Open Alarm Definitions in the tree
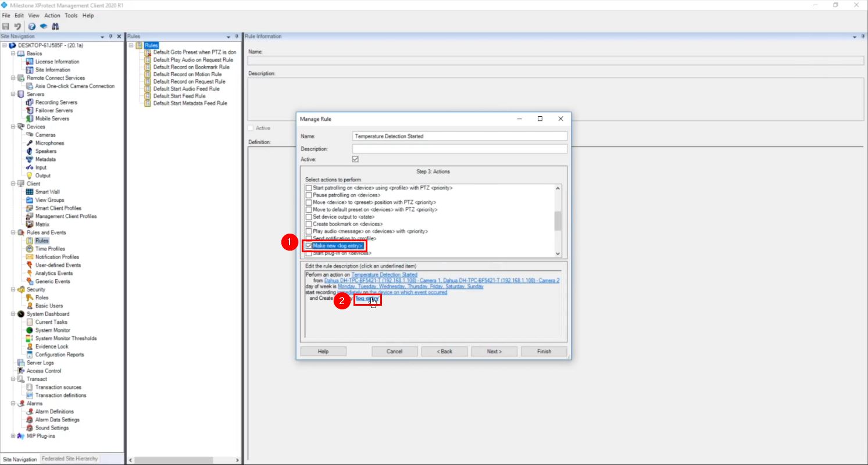The image size is (868, 465). click(54, 412)
